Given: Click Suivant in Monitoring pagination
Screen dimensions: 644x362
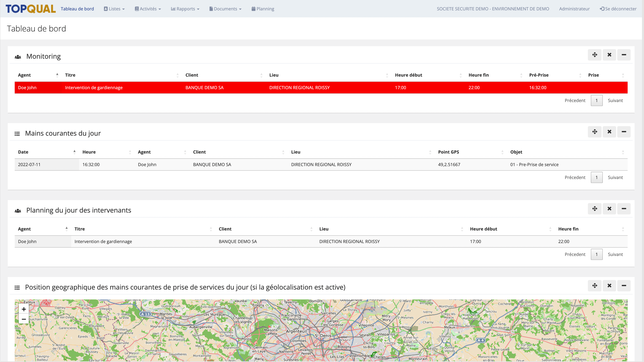Looking at the screenshot, I should click(615, 100).
